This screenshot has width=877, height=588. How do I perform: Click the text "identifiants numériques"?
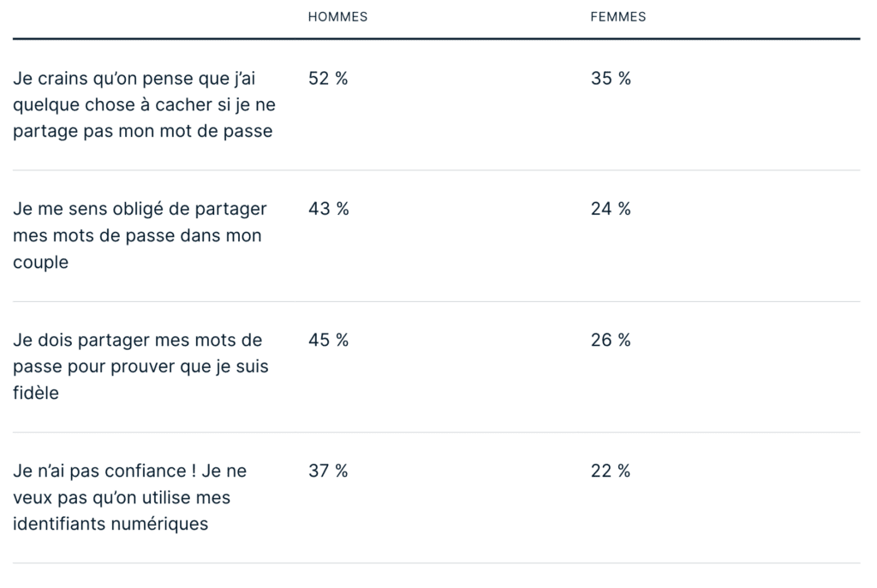click(110, 524)
